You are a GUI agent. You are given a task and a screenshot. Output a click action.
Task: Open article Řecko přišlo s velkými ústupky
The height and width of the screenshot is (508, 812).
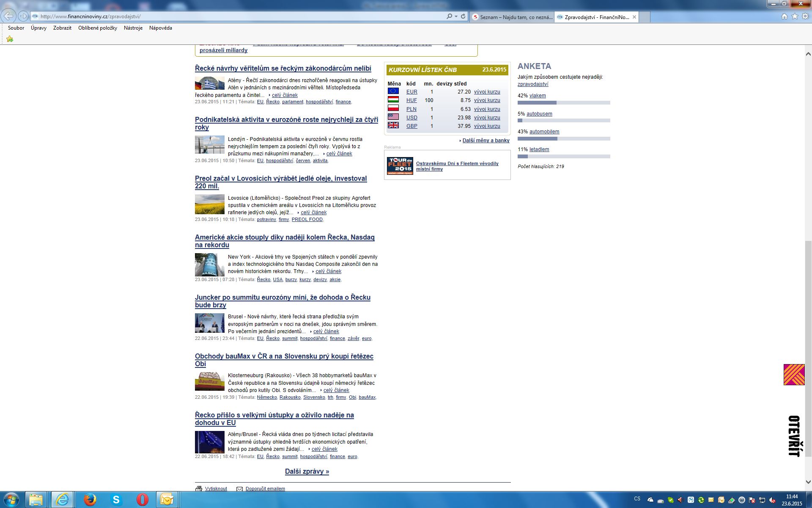[274, 419]
